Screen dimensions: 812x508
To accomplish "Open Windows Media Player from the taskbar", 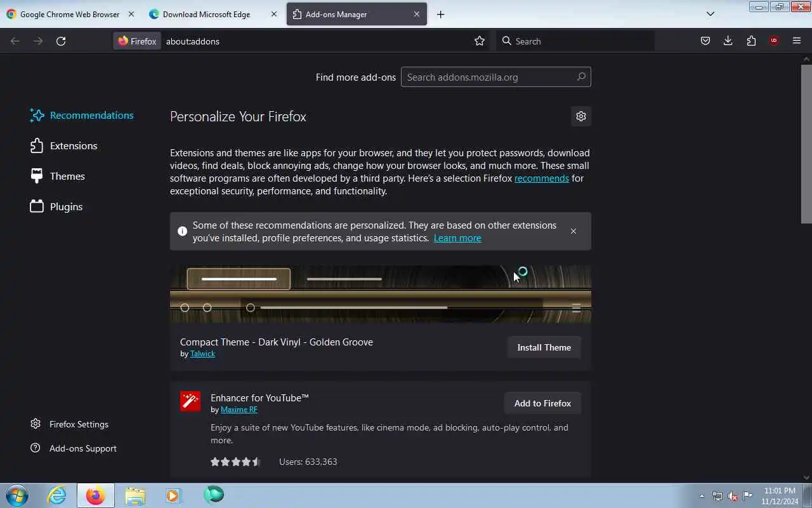I will click(173, 495).
